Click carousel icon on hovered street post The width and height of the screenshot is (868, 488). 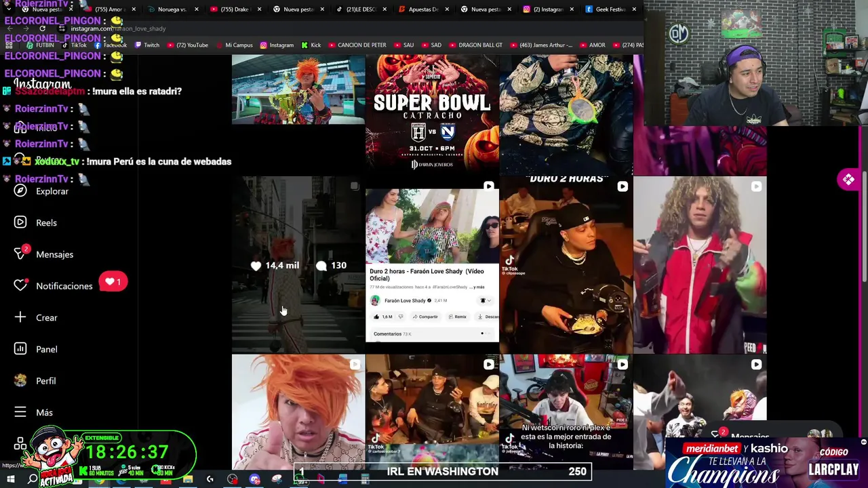tap(354, 186)
